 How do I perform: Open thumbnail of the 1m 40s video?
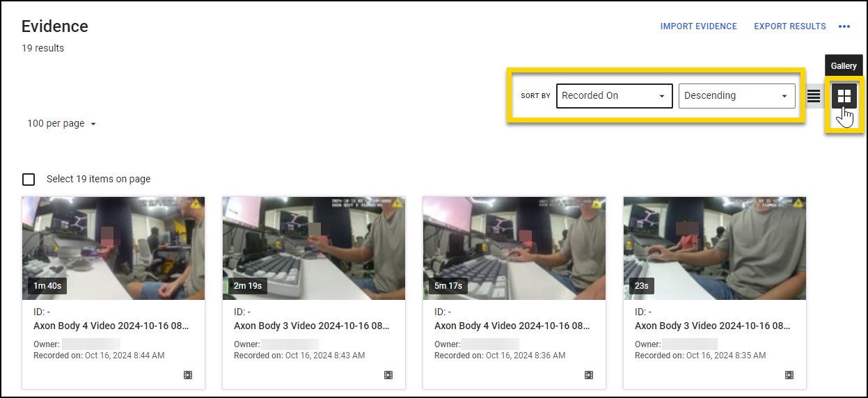(x=113, y=248)
